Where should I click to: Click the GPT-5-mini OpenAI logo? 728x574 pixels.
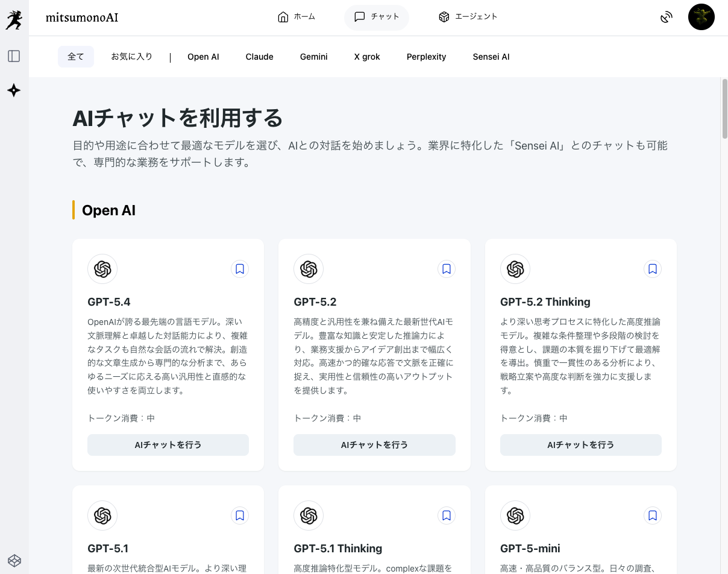tap(515, 516)
